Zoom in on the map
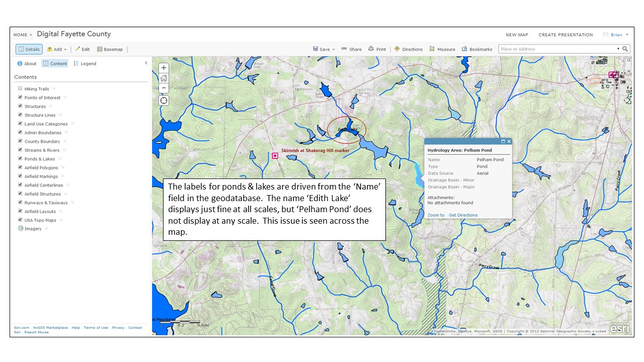Image resolution: width=644 pixels, height=362 pixels. tap(164, 68)
